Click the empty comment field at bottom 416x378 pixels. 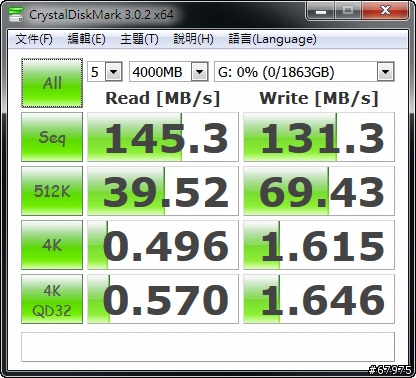click(208, 347)
